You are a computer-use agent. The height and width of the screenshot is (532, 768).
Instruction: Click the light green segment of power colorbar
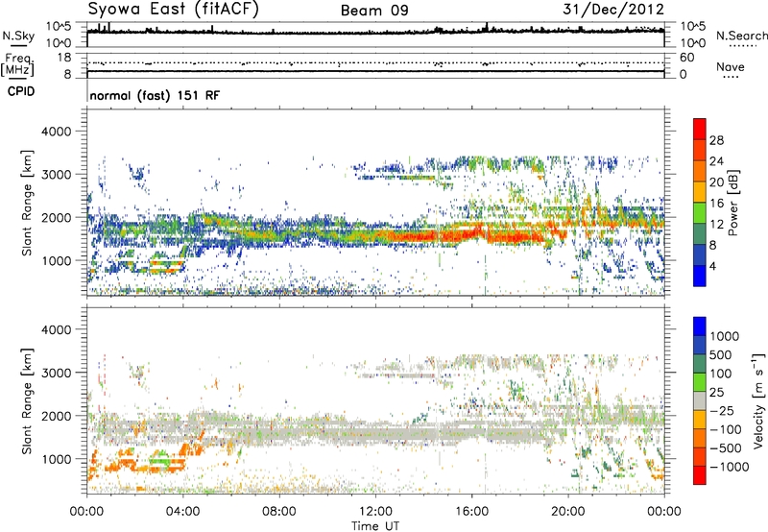click(x=700, y=212)
